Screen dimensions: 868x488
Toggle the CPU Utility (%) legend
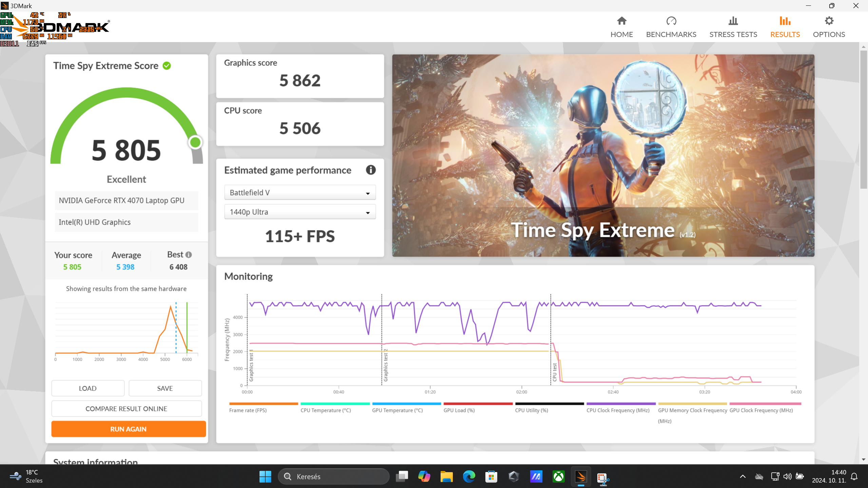(x=549, y=407)
